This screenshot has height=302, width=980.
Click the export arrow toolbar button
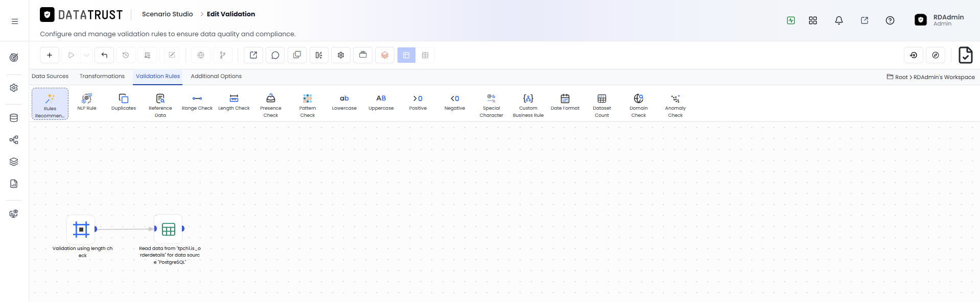(253, 55)
